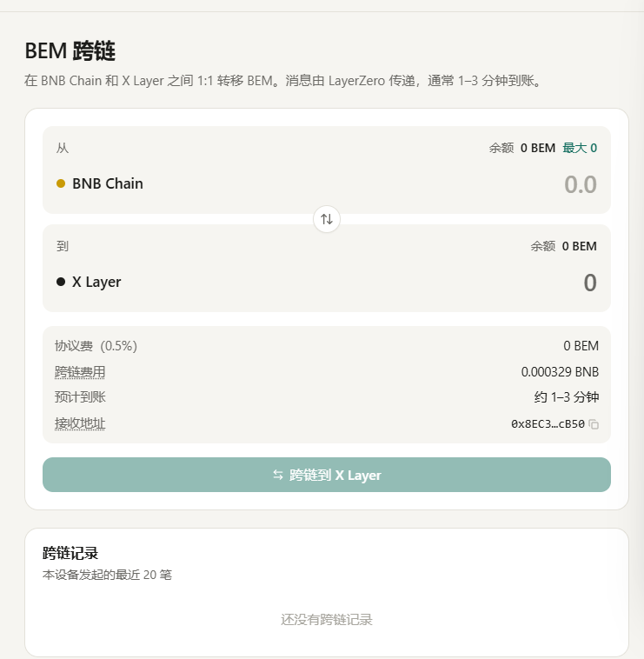Click the received amount 0 in the 到 panel
Image resolution: width=644 pixels, height=659 pixels.
point(590,283)
